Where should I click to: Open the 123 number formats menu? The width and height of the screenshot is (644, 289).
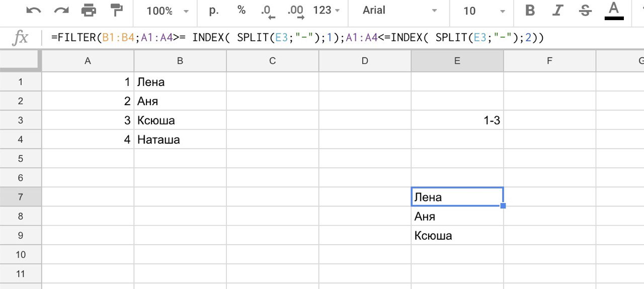click(327, 11)
